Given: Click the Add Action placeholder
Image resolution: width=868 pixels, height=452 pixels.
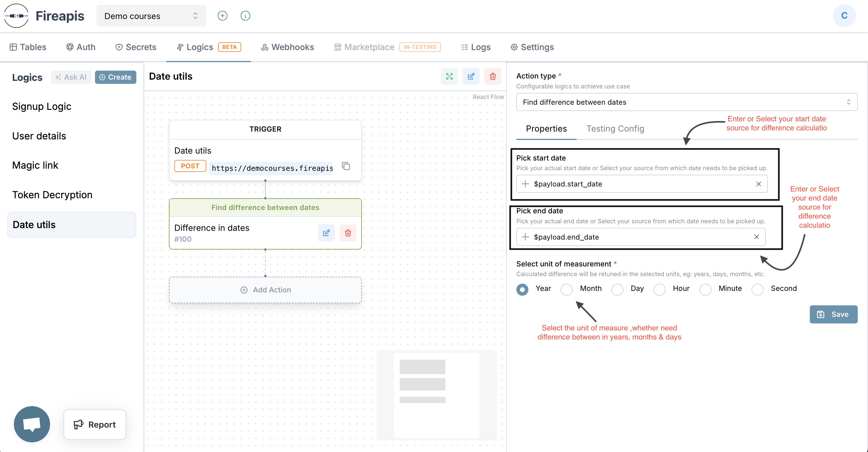Looking at the screenshot, I should click(x=265, y=290).
